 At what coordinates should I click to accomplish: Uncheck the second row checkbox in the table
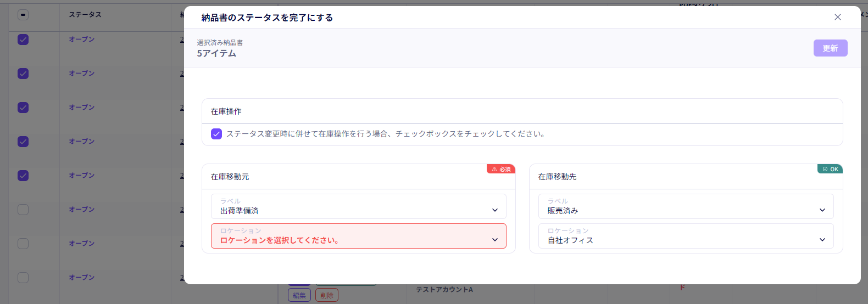23,74
